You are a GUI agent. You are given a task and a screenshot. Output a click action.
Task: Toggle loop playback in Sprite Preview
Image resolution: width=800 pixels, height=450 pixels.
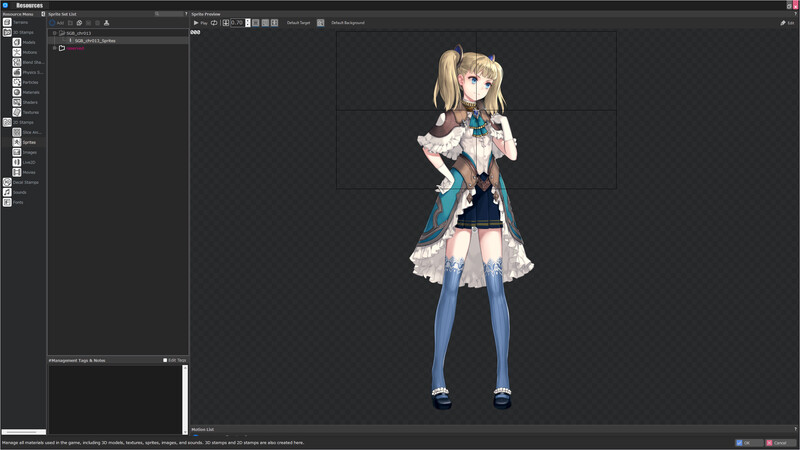(214, 23)
